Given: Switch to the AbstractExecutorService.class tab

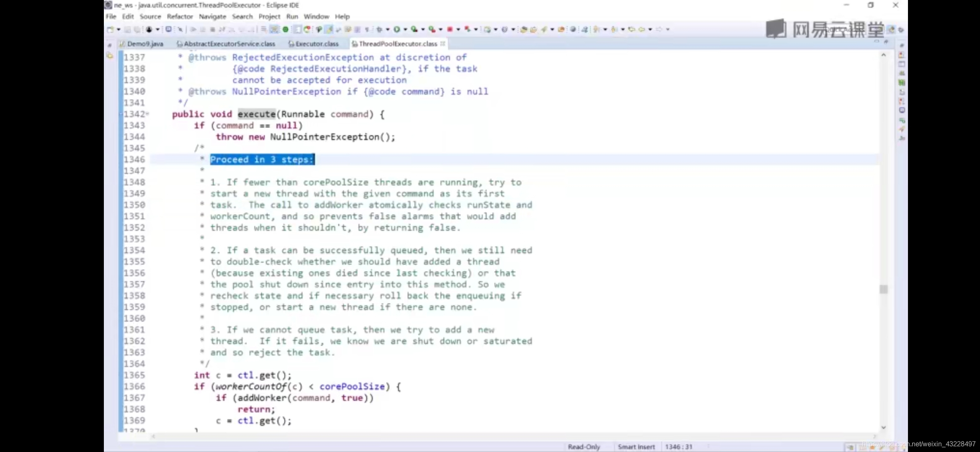Looking at the screenshot, I should click(226, 44).
